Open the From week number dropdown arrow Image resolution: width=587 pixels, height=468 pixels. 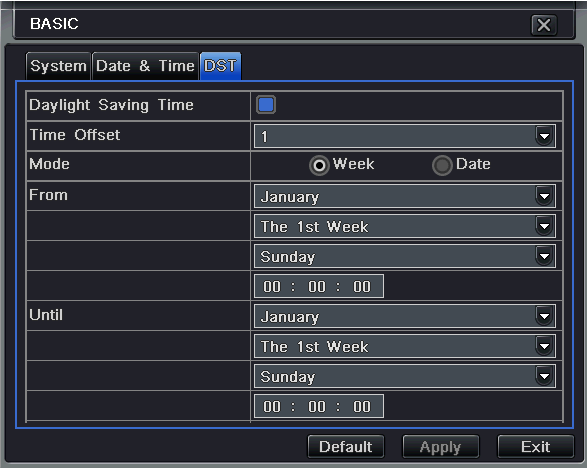(544, 226)
